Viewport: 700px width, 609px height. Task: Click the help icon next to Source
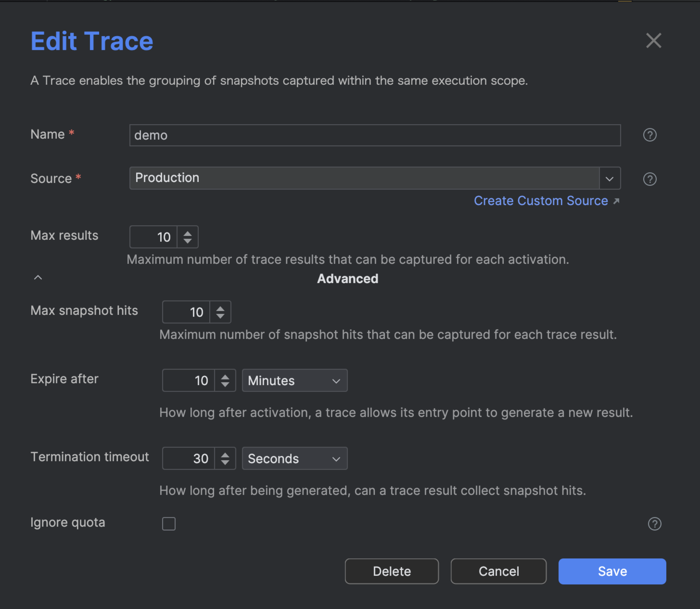tap(649, 179)
